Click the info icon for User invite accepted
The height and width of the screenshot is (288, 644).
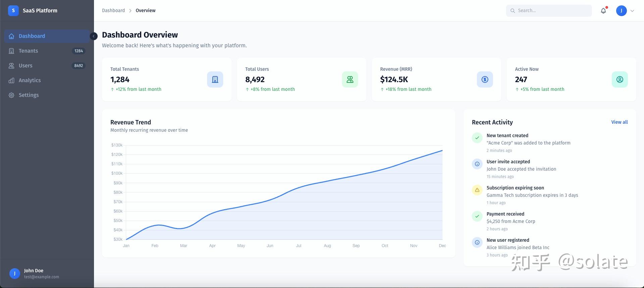point(477,164)
